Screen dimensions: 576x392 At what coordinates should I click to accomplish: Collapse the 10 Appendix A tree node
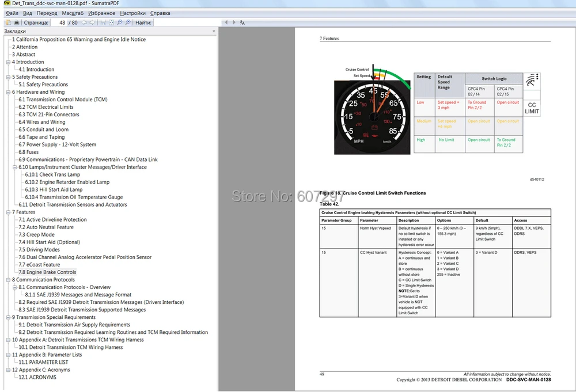click(x=8, y=340)
